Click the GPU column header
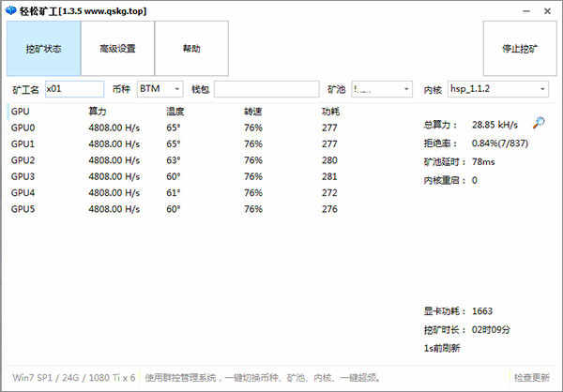The height and width of the screenshot is (392, 563). (20, 112)
